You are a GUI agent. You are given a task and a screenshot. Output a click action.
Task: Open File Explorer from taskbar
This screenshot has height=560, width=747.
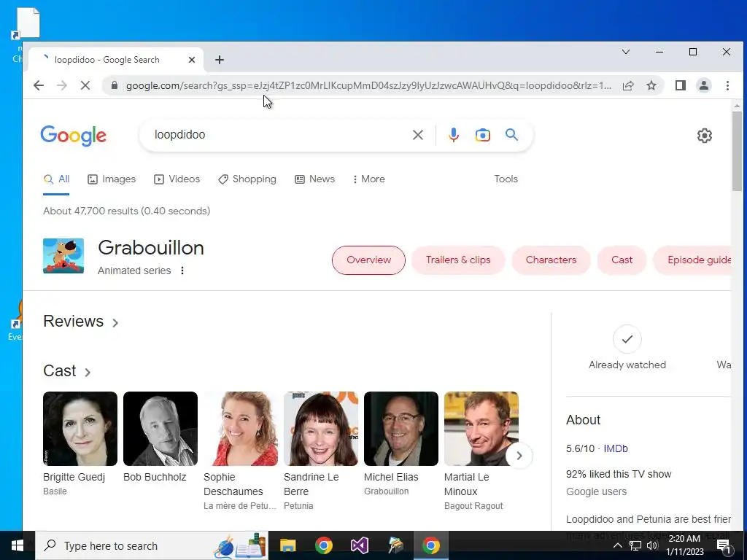point(287,545)
